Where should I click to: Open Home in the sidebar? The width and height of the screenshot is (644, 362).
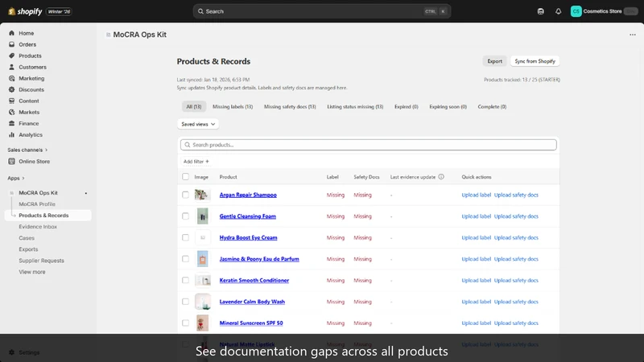tap(26, 33)
